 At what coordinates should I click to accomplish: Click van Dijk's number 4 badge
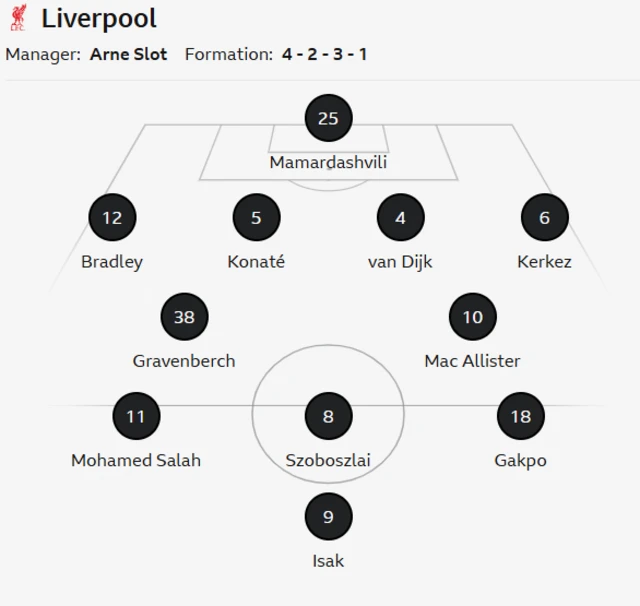coord(400,217)
